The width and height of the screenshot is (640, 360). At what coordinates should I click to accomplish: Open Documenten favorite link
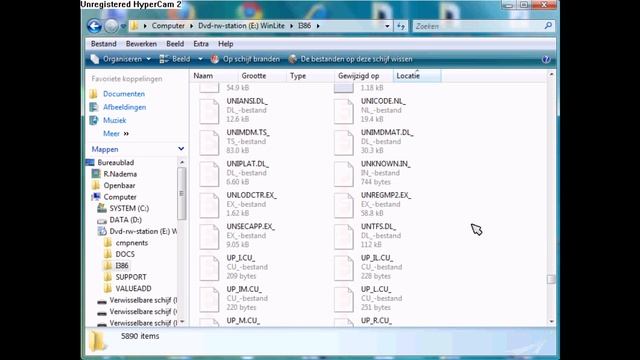point(124,94)
